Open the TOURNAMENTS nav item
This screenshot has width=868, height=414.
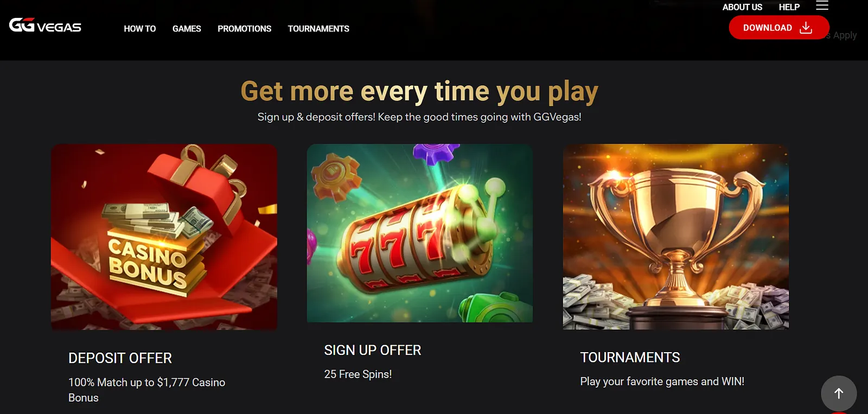[318, 29]
